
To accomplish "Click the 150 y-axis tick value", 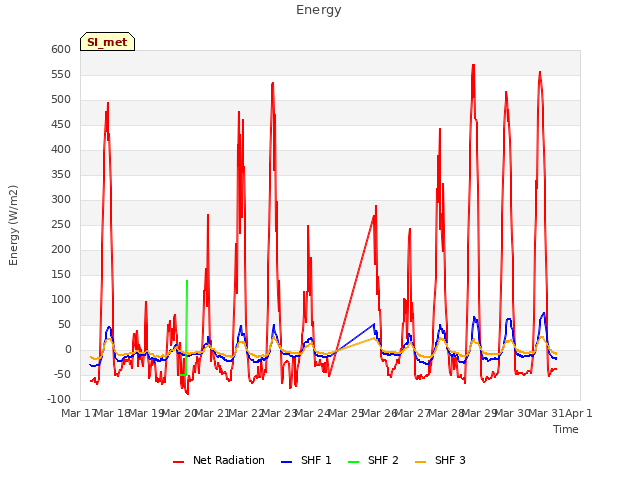I will point(61,275).
